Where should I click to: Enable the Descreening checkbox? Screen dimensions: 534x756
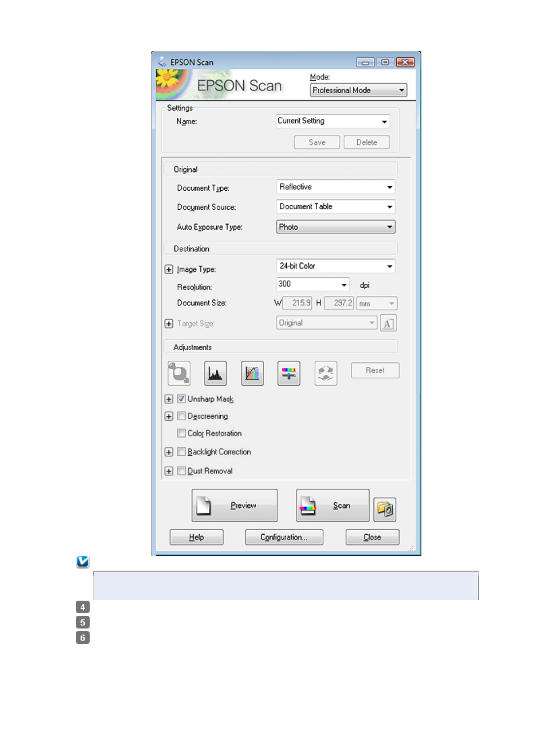point(181,416)
